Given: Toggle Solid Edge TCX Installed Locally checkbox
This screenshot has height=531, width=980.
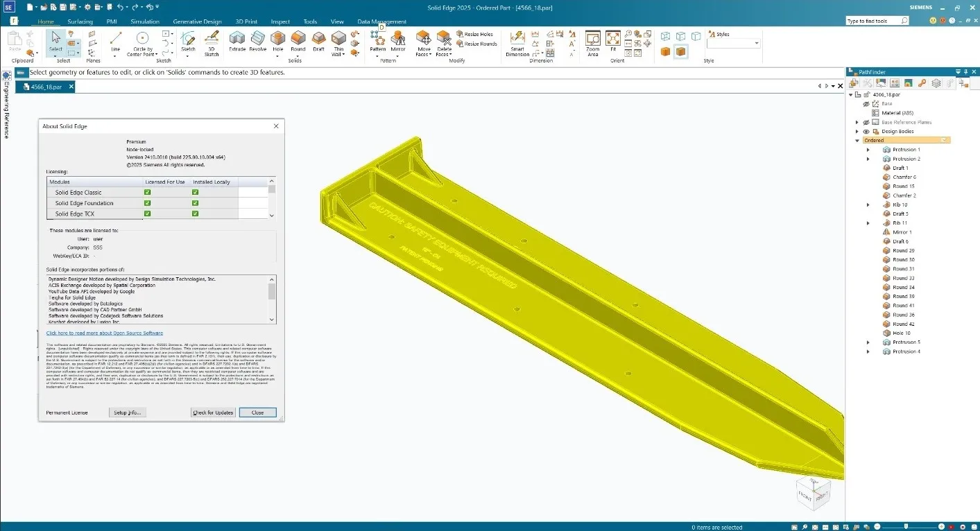Looking at the screenshot, I should 195,214.
